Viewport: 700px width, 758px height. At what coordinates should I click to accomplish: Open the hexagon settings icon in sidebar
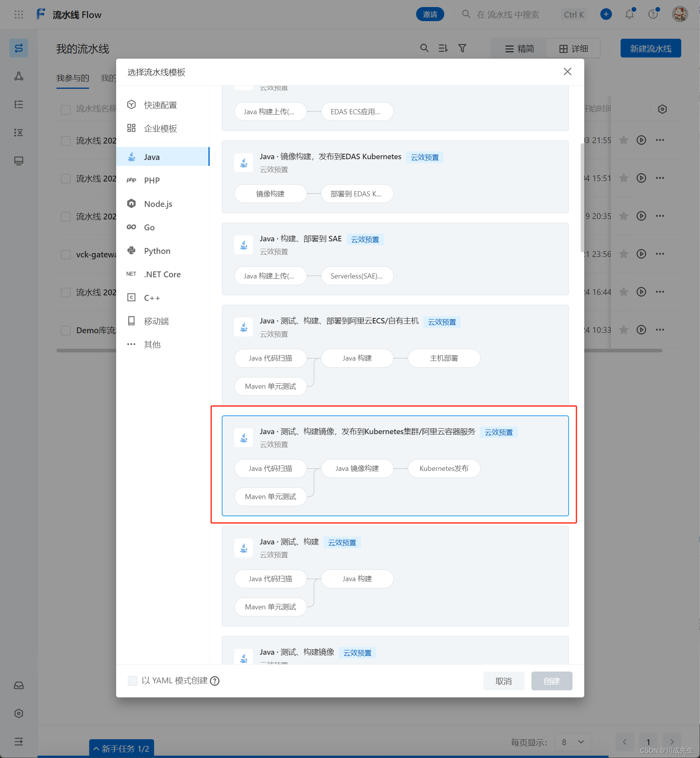(x=19, y=713)
